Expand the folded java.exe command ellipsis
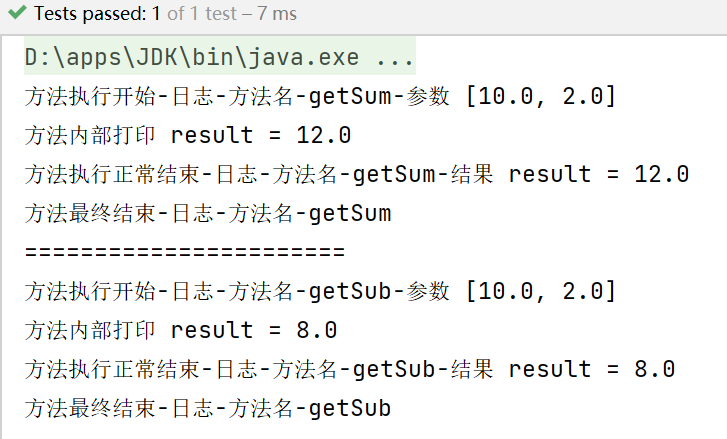 [x=395, y=58]
